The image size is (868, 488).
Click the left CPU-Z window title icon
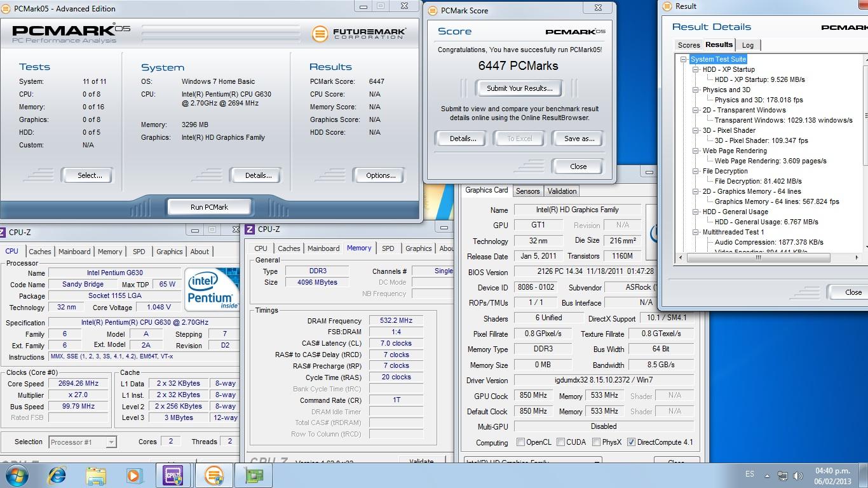[3, 233]
